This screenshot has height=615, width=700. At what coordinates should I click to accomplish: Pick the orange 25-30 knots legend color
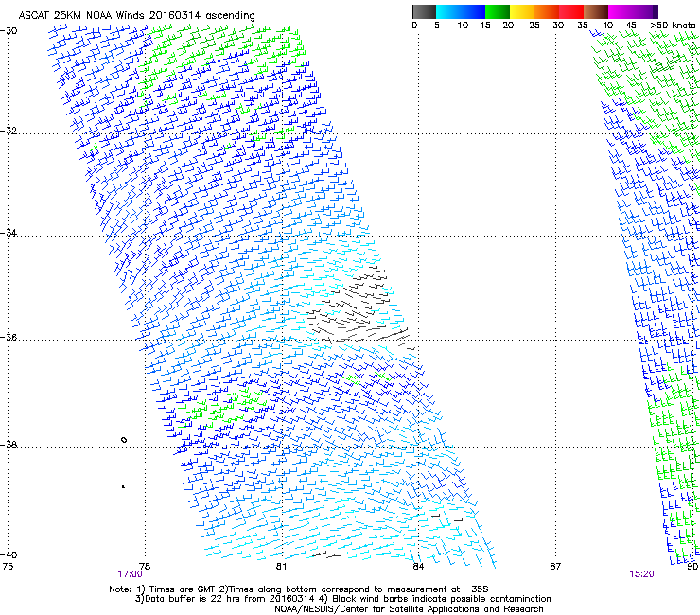pyautogui.click(x=547, y=11)
